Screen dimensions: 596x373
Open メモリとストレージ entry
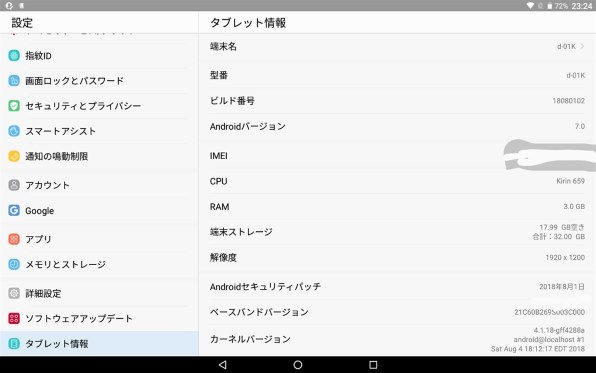[x=99, y=264]
